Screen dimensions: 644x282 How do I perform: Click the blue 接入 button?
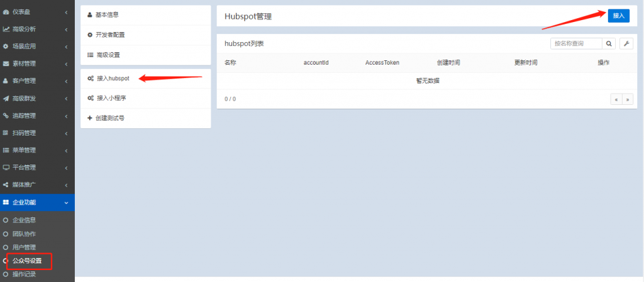pyautogui.click(x=619, y=16)
